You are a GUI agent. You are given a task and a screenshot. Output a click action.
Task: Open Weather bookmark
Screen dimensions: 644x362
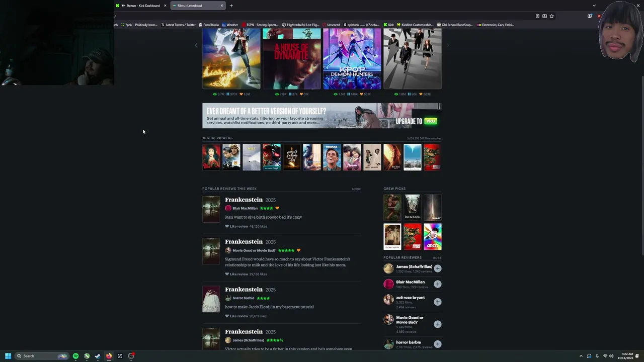point(230,25)
